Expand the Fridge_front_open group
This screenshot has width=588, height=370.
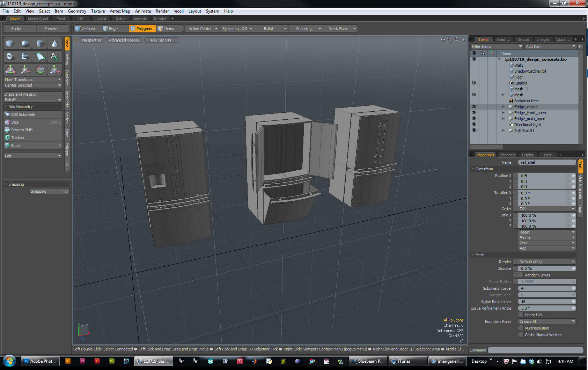503,113
